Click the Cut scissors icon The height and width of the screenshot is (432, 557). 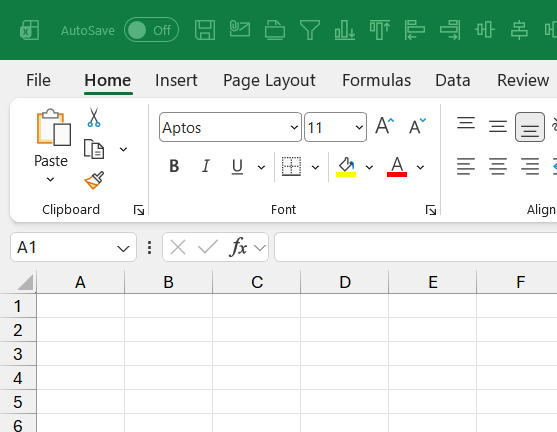click(x=94, y=117)
